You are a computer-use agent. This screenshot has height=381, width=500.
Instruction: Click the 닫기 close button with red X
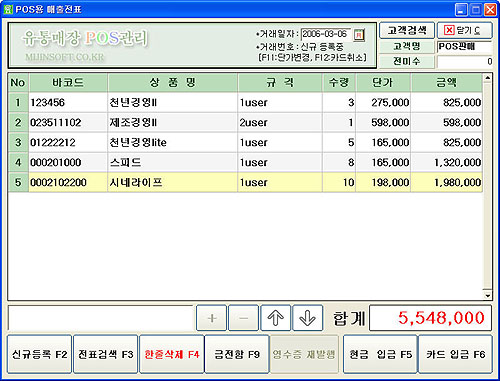coord(464,31)
